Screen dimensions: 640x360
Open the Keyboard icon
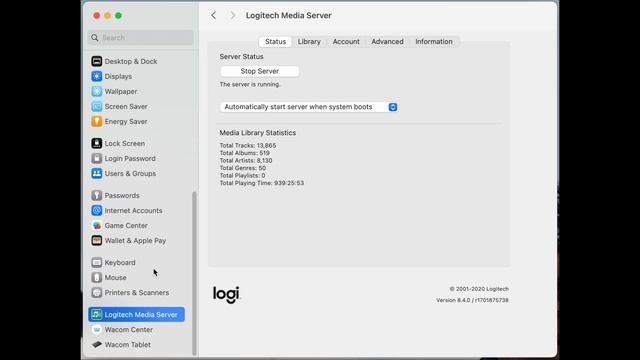pyautogui.click(x=97, y=262)
